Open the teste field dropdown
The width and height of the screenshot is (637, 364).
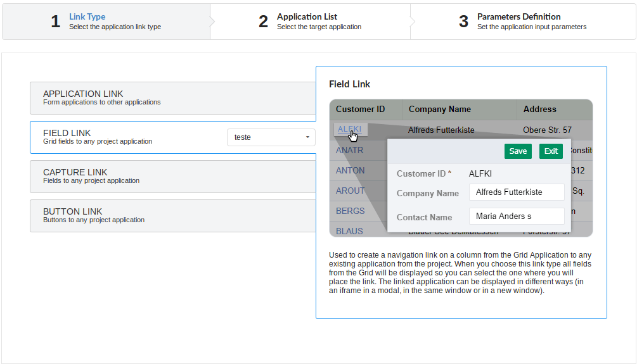coord(271,137)
